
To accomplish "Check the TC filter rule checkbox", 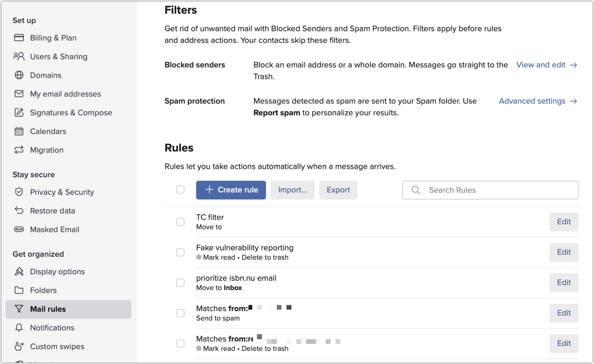I will 180,222.
